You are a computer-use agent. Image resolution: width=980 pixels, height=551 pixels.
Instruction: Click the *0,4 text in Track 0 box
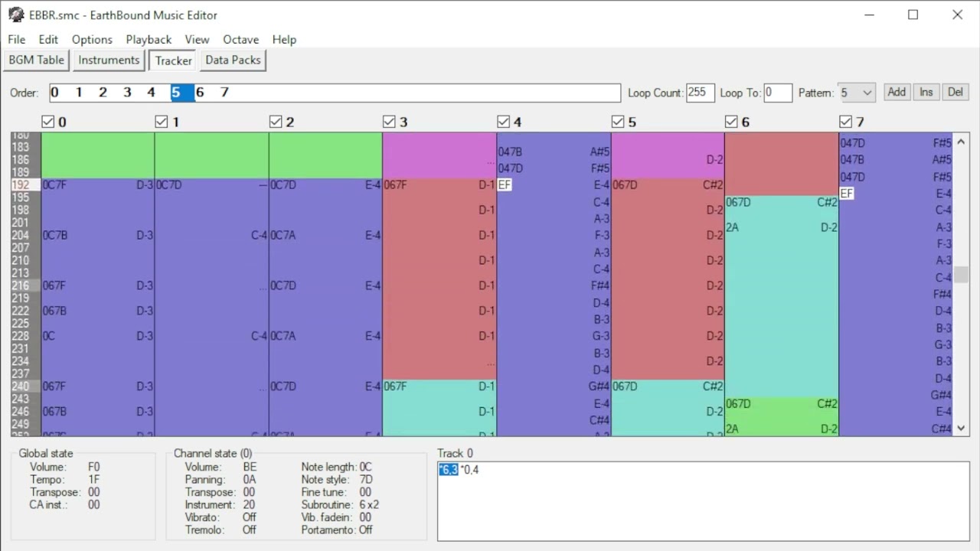tap(469, 470)
